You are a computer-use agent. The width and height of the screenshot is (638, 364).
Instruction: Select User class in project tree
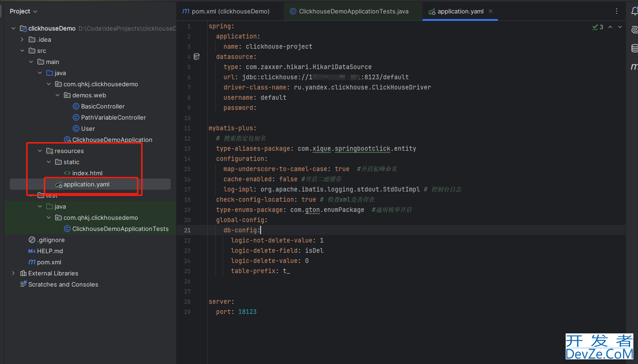click(x=88, y=128)
